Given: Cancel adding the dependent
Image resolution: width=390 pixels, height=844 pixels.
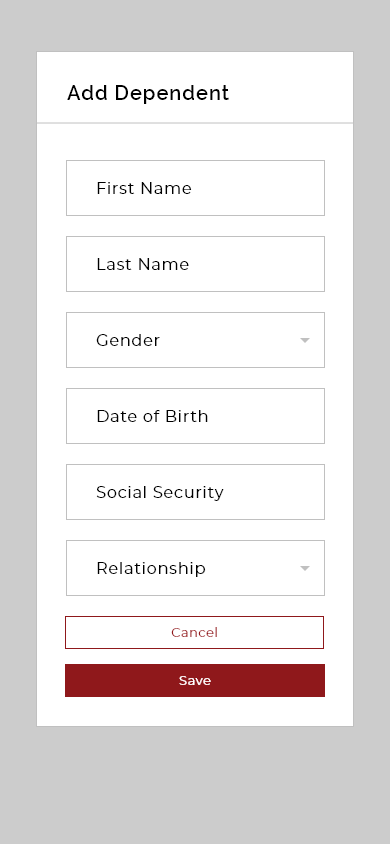Looking at the screenshot, I should coord(194,632).
